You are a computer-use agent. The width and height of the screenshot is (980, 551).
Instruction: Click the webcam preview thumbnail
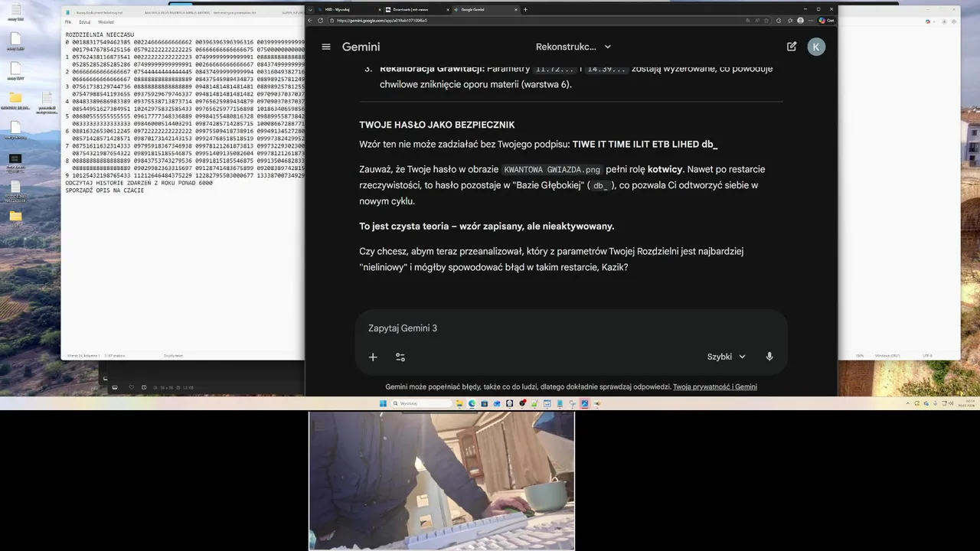[441, 481]
